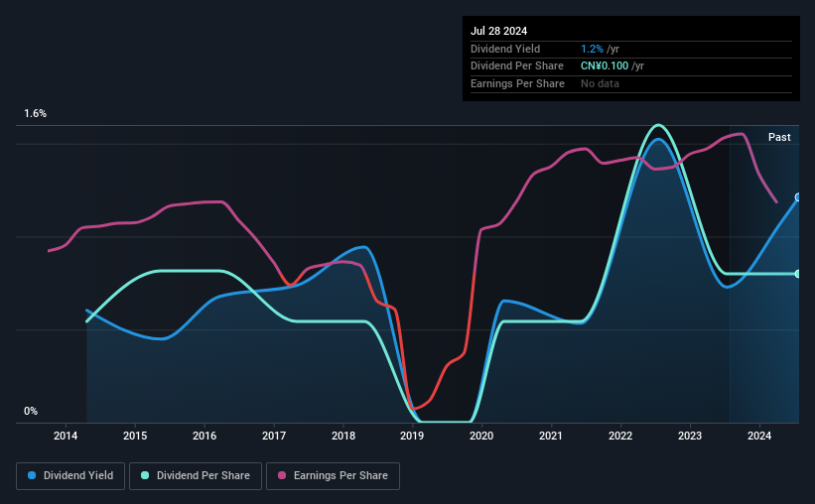The height and width of the screenshot is (504, 815).
Task: Click the Past region label
Action: click(x=779, y=137)
